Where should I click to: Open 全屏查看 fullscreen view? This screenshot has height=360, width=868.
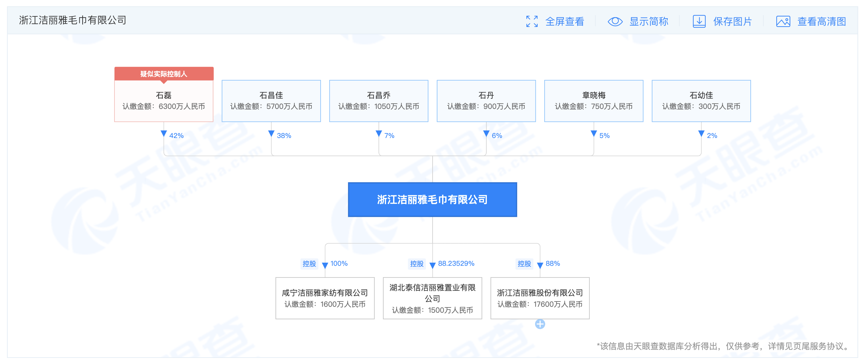pyautogui.click(x=565, y=21)
